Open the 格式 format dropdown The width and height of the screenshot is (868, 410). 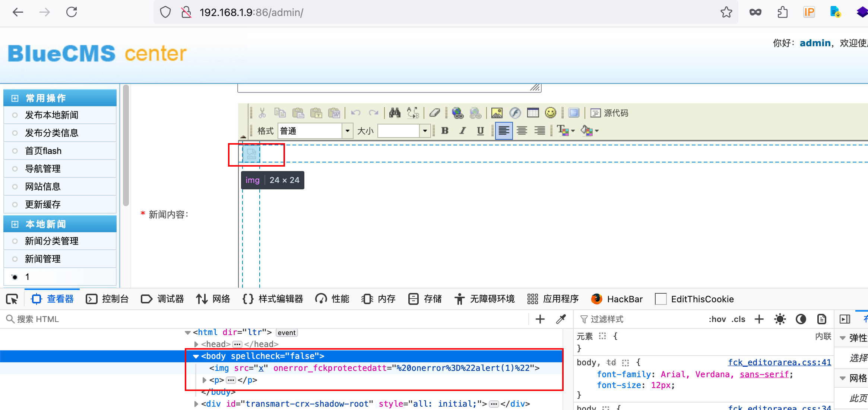(315, 131)
